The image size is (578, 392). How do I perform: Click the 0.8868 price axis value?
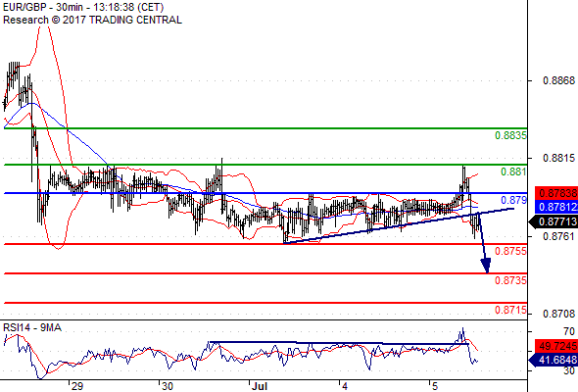coord(558,80)
